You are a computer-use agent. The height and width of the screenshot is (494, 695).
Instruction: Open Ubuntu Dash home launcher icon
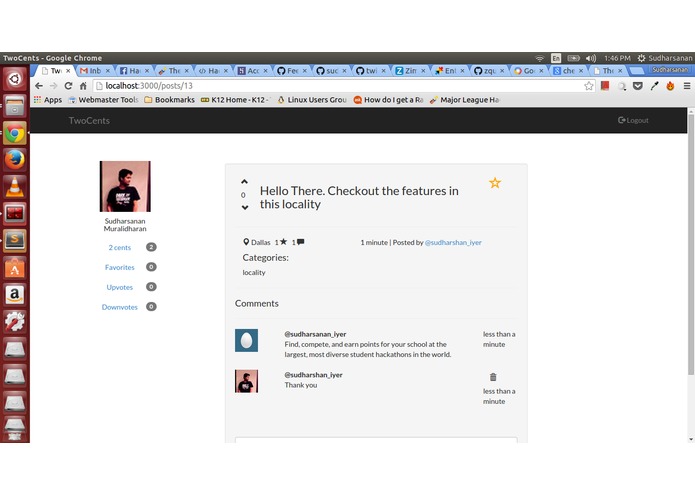(x=15, y=79)
